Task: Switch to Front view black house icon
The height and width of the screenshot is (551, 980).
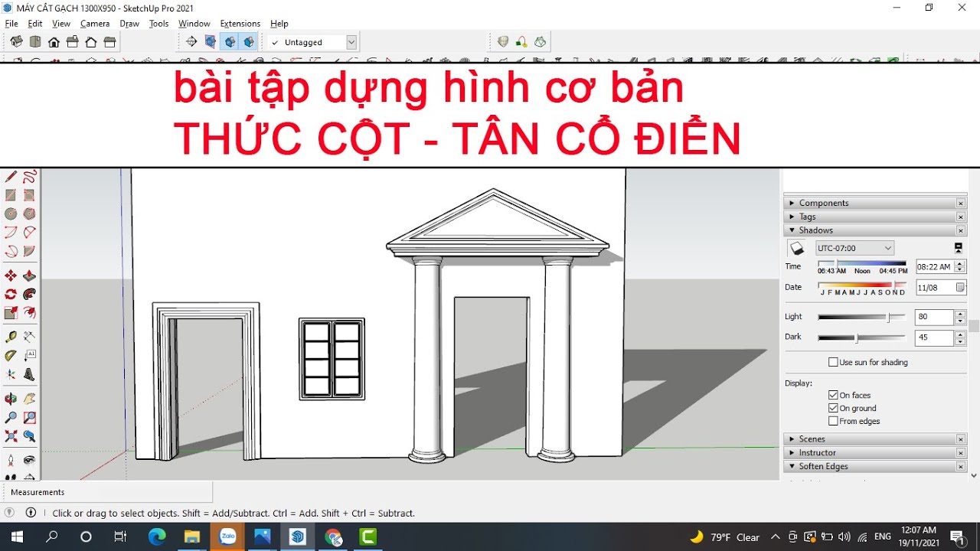Action: coord(54,42)
